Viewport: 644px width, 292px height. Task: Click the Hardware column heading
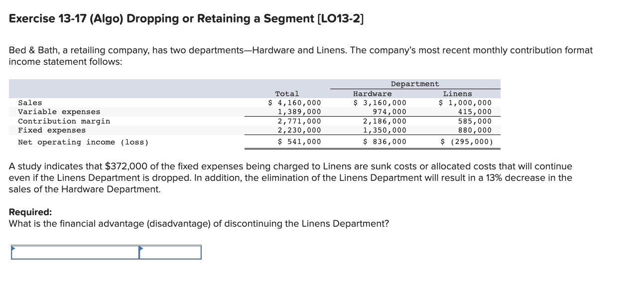coord(373,93)
